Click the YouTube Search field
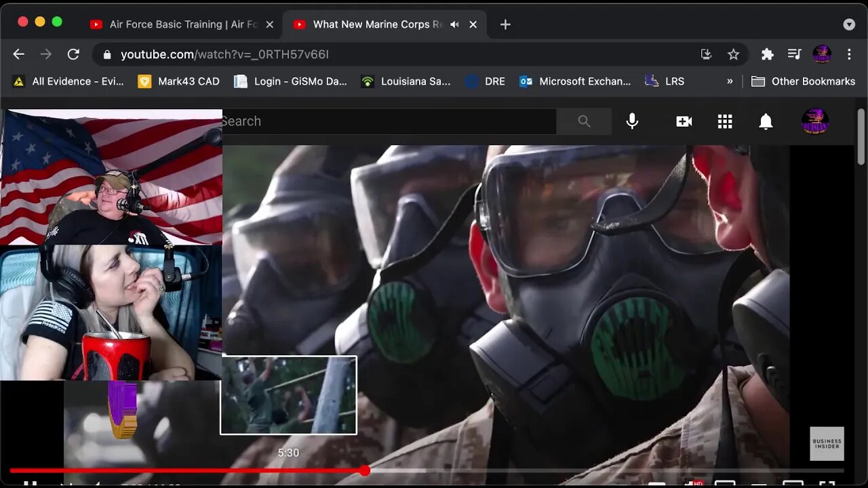Image resolution: width=868 pixels, height=488 pixels. coord(389,121)
